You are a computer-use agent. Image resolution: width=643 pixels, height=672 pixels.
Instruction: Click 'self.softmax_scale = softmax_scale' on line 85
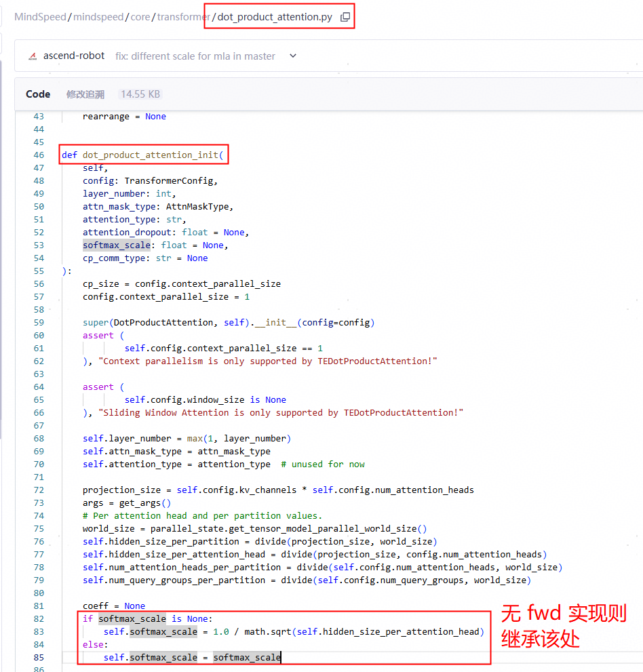coord(192,658)
